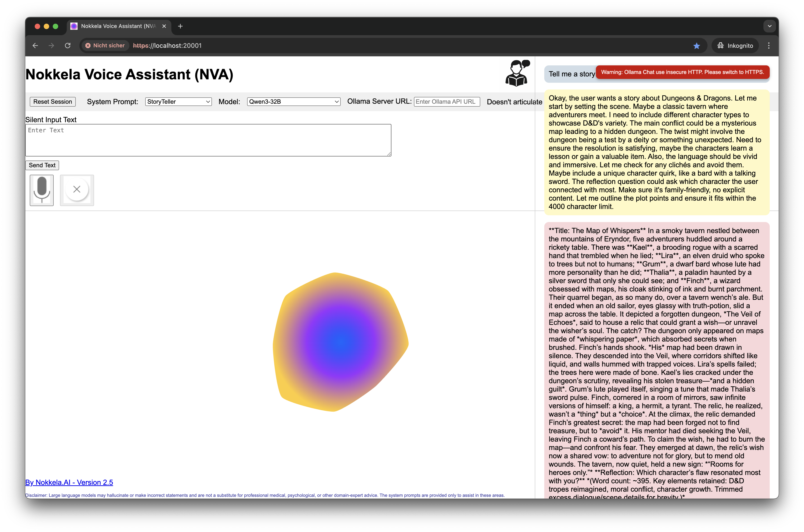Click the Inkognito profile indicator
Image resolution: width=804 pixels, height=532 pixels.
tap(735, 46)
